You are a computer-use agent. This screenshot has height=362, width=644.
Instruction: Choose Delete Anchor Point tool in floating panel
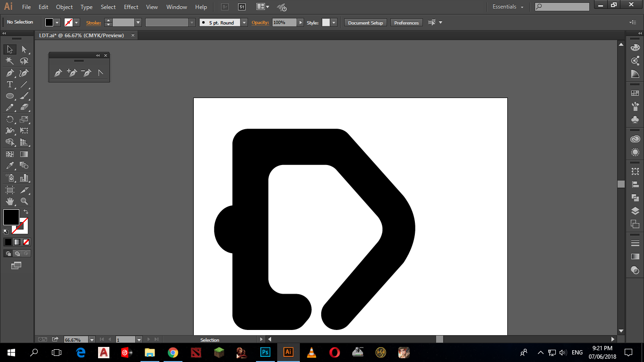click(86, 73)
